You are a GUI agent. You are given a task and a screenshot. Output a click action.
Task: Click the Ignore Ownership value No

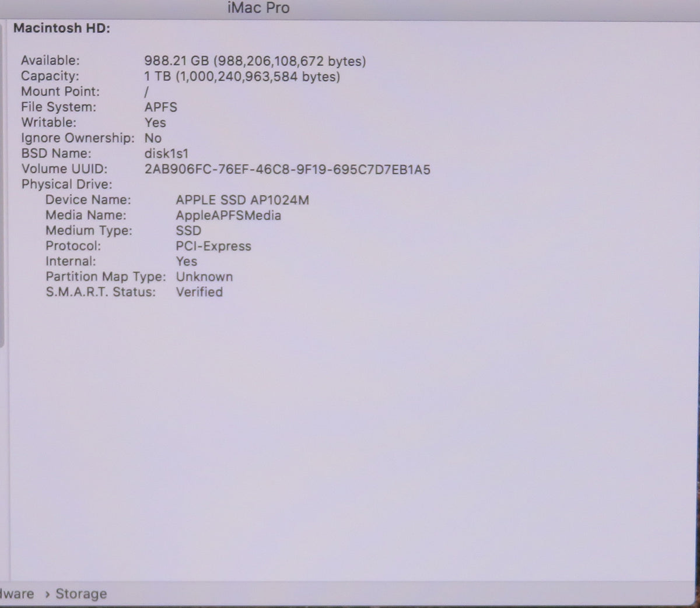coord(153,138)
